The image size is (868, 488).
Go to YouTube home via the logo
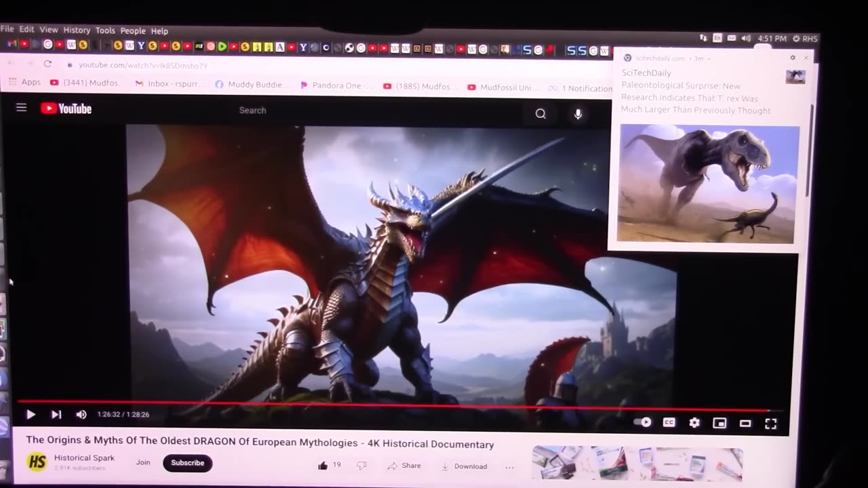(x=66, y=108)
